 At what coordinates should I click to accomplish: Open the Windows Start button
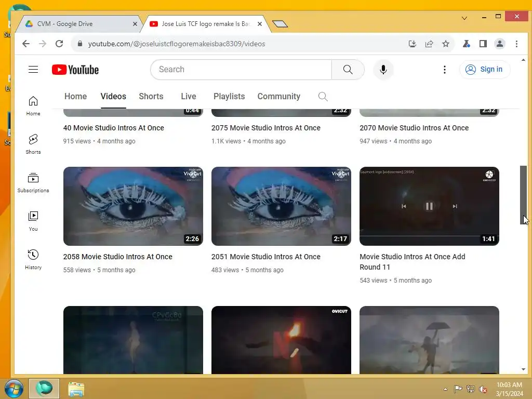(14, 389)
